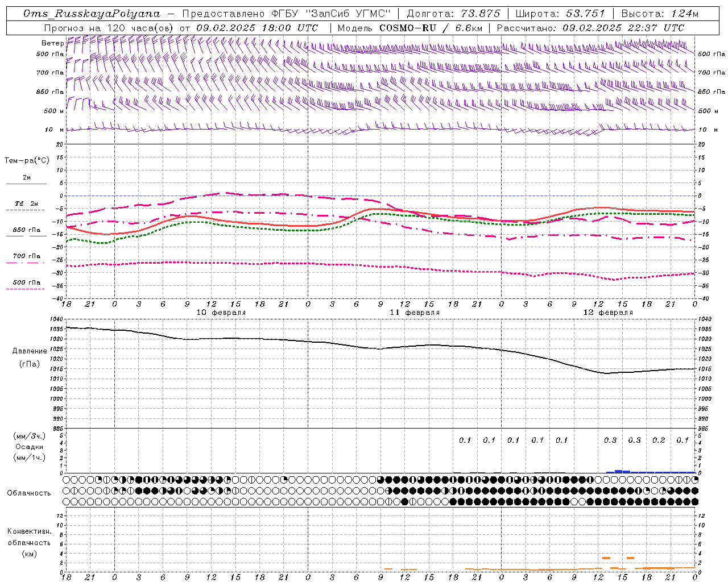Click the Конвективн. convective cloud label
Viewport: 728px width, 582px height.
[x=29, y=531]
